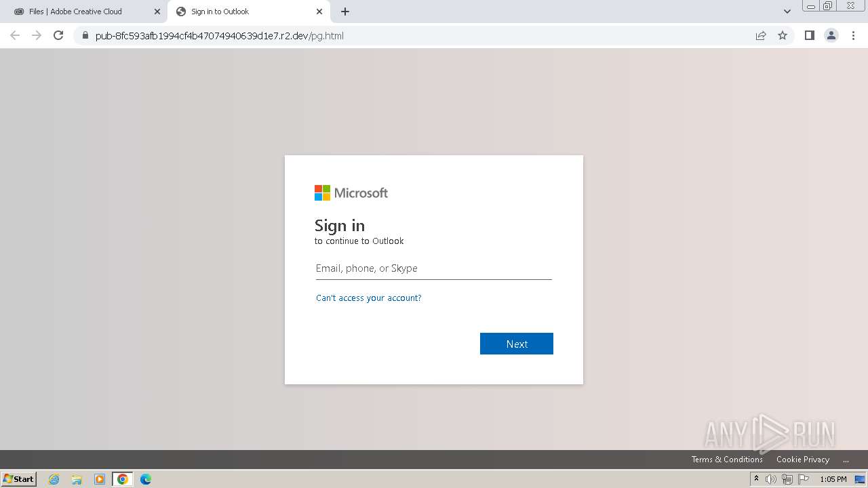This screenshot has height=488, width=868.
Task: Open network status tray icon
Action: click(x=787, y=479)
